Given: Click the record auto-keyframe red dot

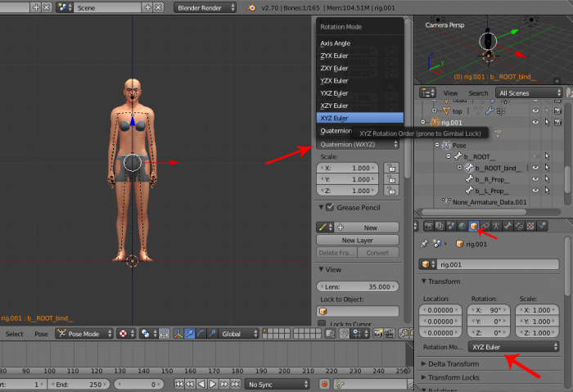Looking at the screenshot, I should point(324,385).
